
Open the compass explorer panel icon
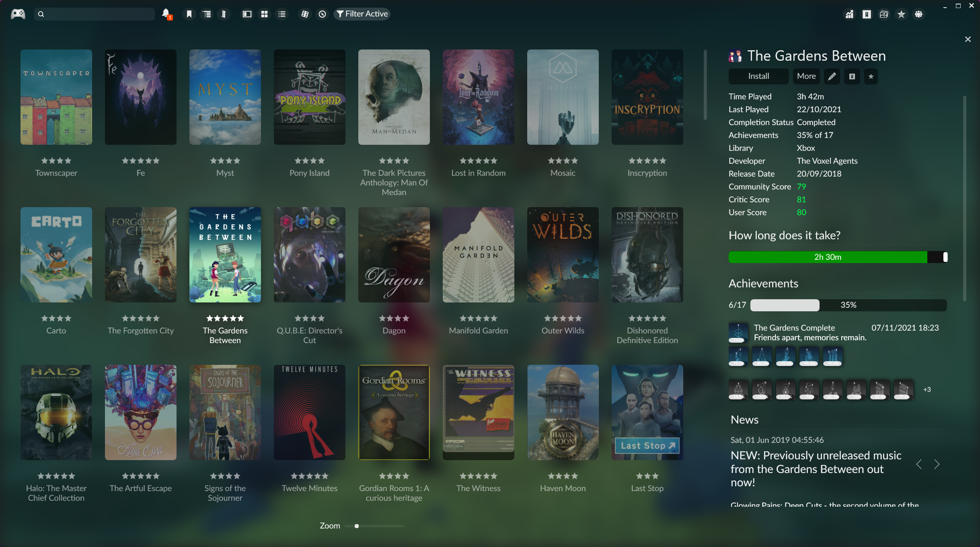pos(322,14)
